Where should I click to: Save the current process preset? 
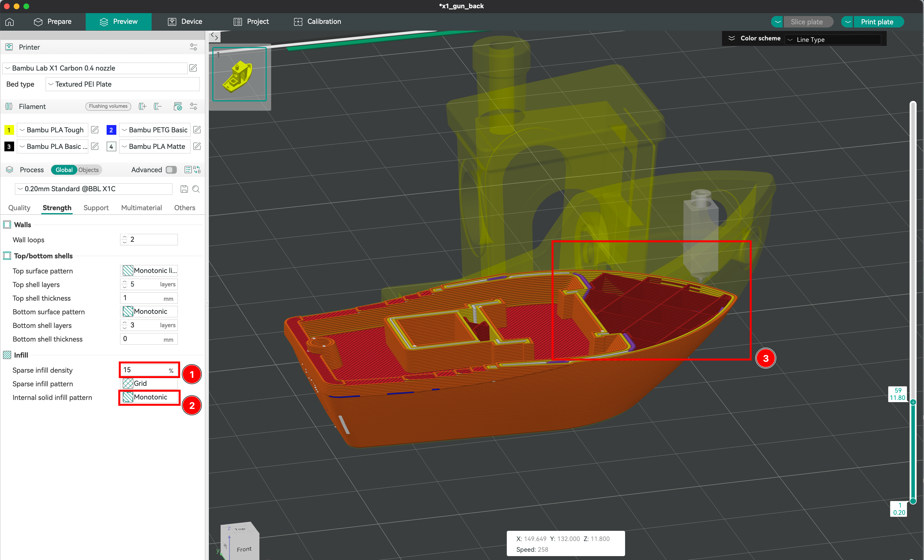tap(184, 189)
